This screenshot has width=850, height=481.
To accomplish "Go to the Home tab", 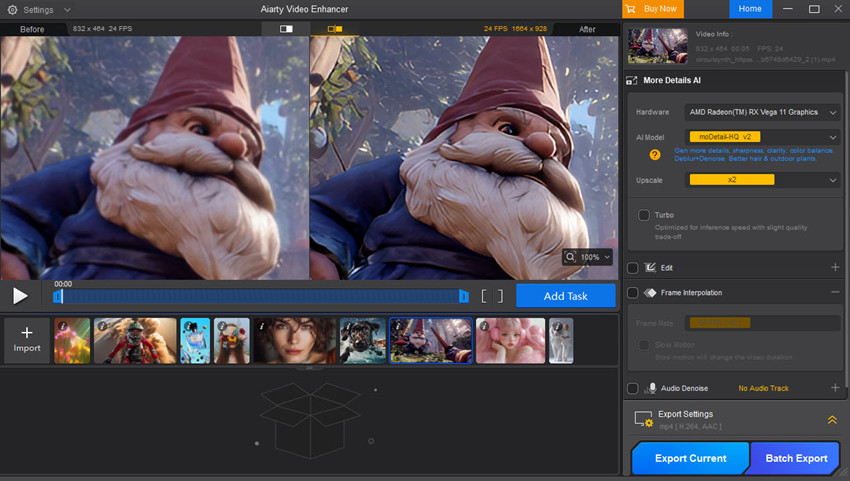I will coord(750,9).
